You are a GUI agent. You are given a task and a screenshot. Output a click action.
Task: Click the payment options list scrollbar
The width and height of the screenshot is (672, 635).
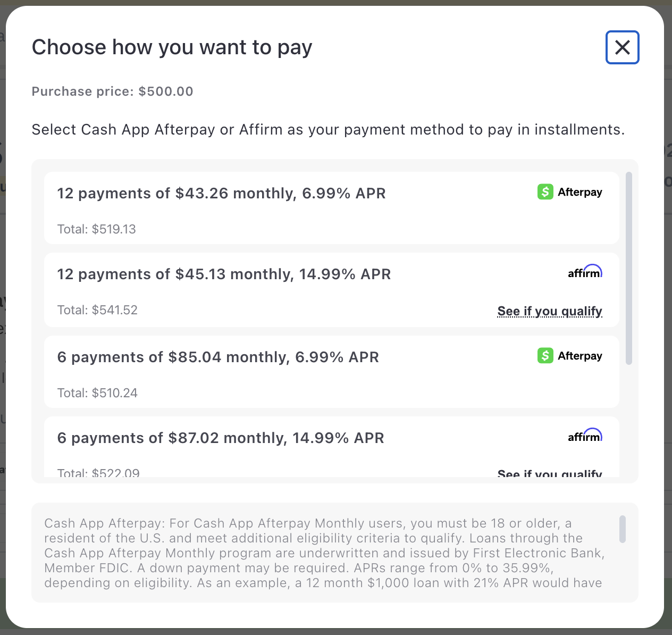628,266
